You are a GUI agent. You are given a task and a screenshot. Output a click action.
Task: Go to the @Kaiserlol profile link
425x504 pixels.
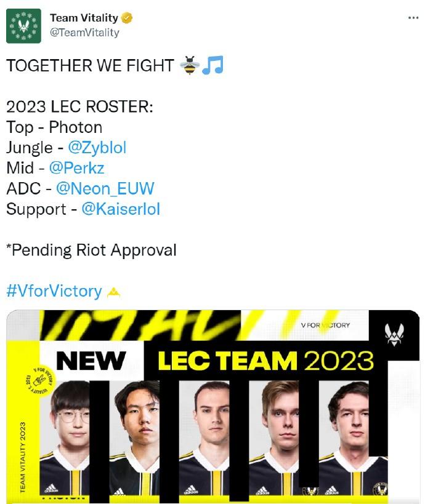click(x=121, y=209)
